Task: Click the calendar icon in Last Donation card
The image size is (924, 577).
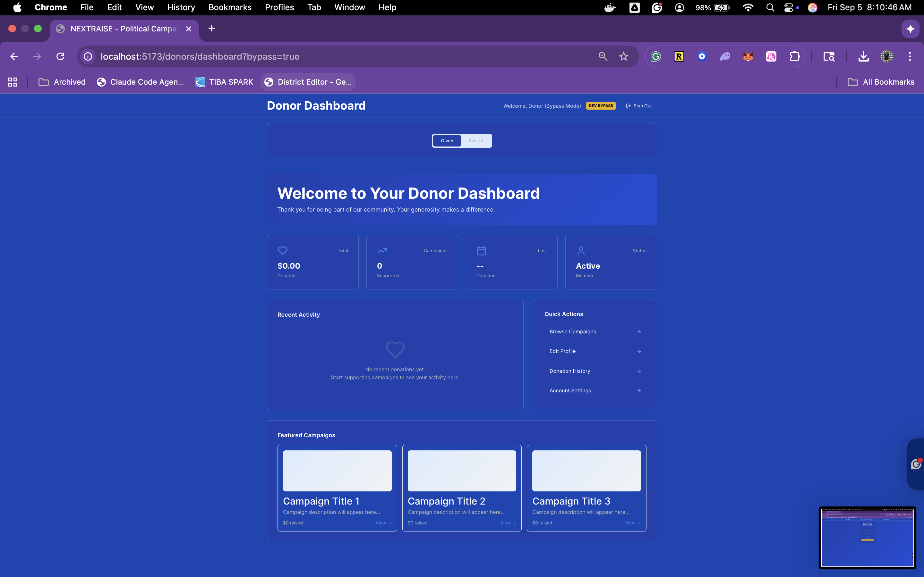Action: (482, 250)
